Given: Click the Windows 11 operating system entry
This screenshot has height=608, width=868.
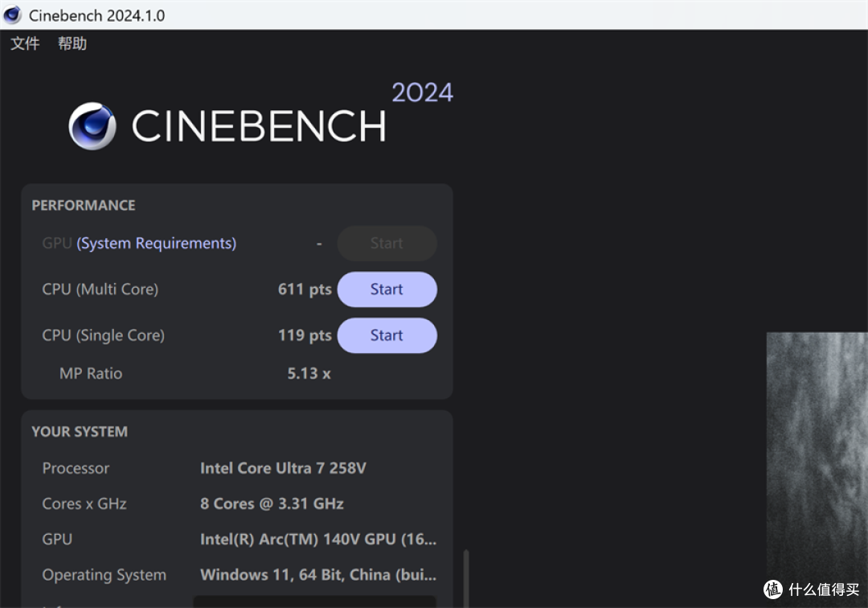Looking at the screenshot, I should [318, 574].
